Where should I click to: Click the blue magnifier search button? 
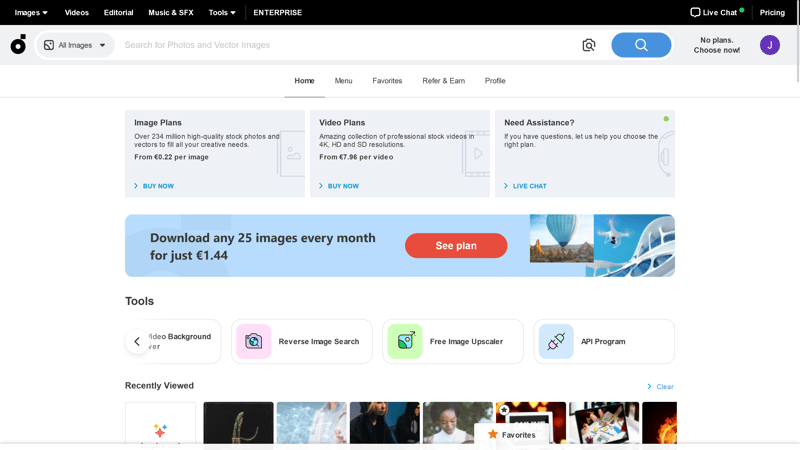click(641, 45)
